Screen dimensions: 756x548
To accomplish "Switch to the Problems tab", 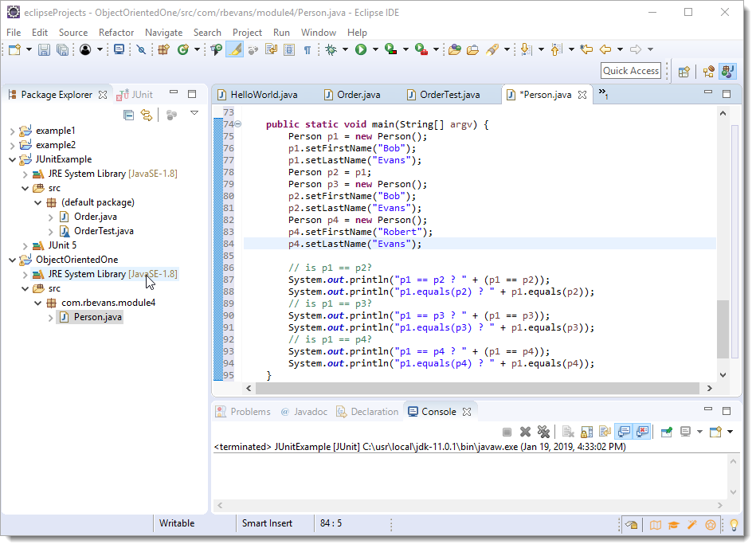I will coord(244,413).
